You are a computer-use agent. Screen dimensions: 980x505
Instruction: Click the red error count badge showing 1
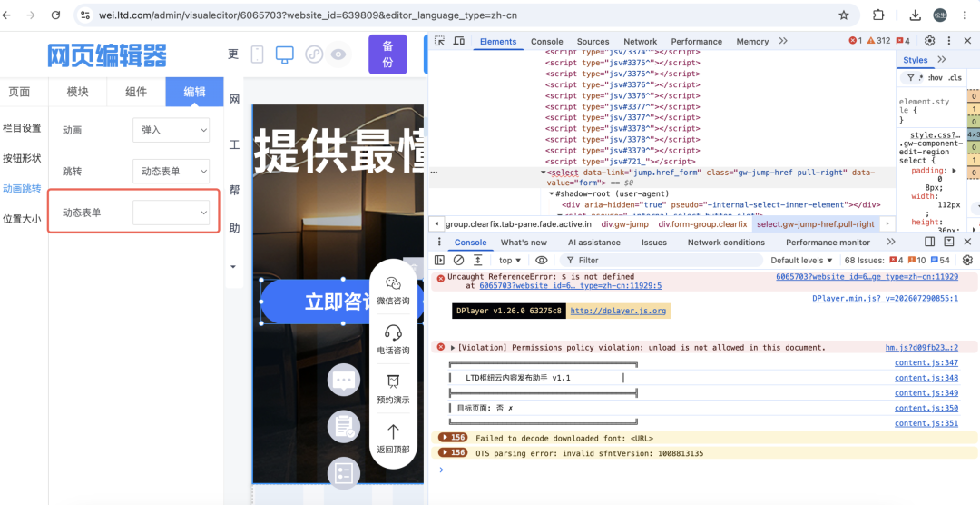855,41
